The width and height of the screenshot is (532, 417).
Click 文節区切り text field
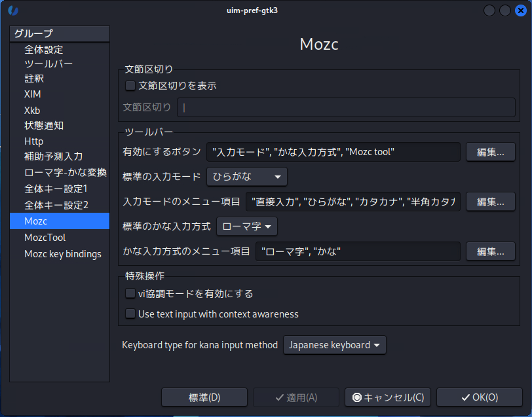tap(346, 107)
